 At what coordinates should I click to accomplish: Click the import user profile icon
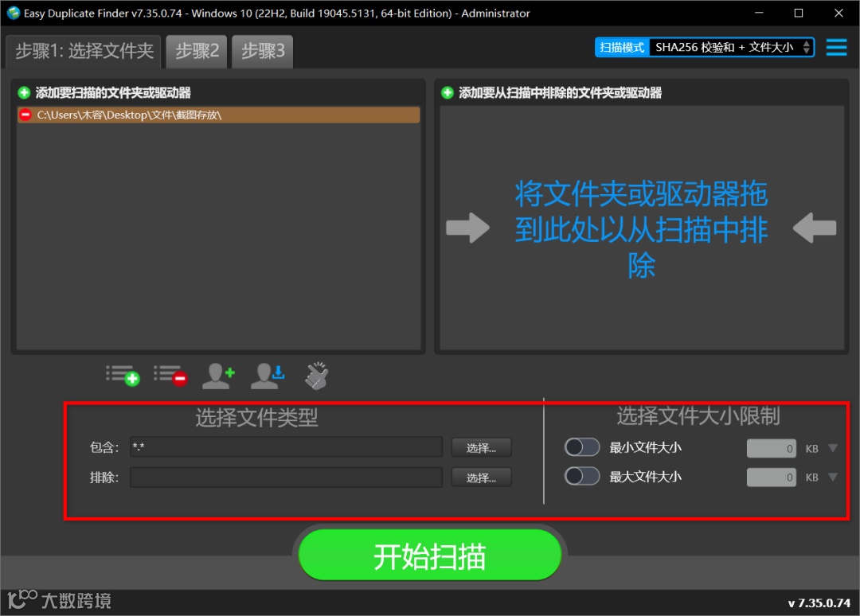[267, 376]
